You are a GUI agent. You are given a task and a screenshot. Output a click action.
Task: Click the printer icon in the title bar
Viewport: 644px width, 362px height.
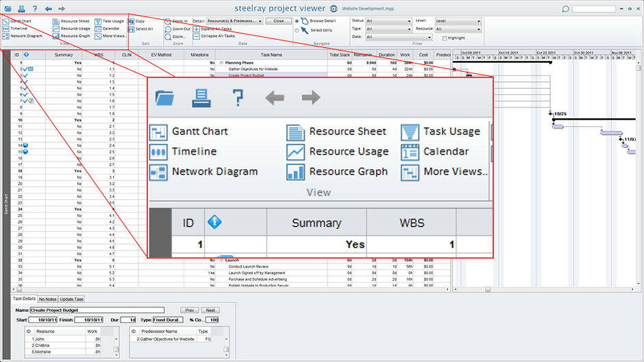(21, 8)
